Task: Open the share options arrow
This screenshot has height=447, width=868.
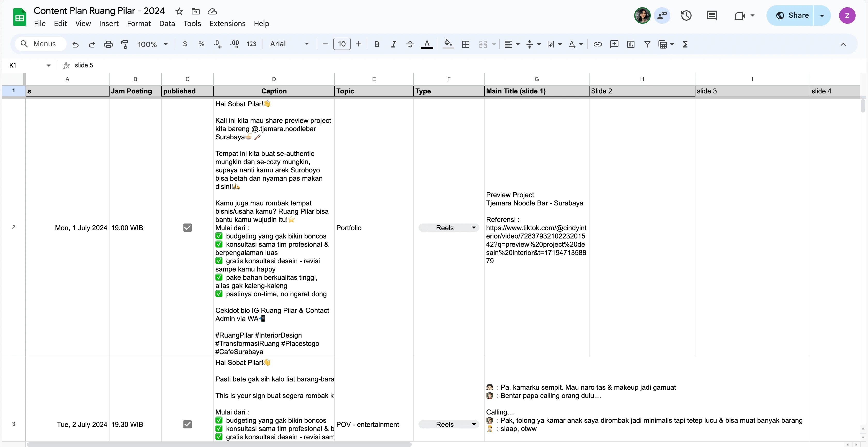Action: coord(822,15)
